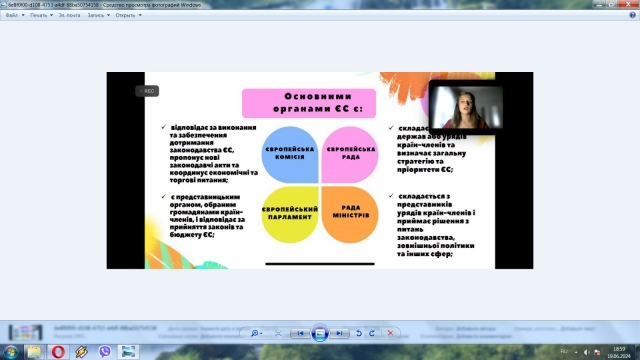Open the Открыть menu
Screen dimensions: 640x360
[x=128, y=15]
